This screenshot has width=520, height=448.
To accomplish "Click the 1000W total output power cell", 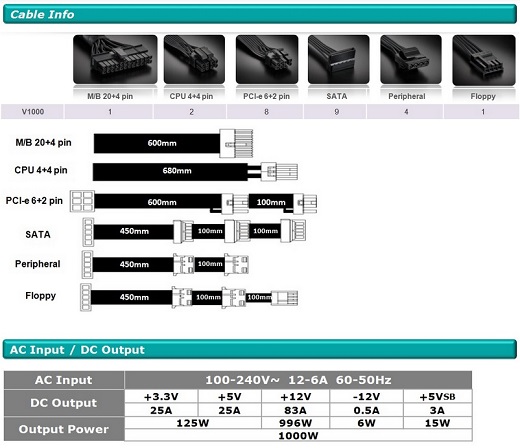I will coord(298,435).
